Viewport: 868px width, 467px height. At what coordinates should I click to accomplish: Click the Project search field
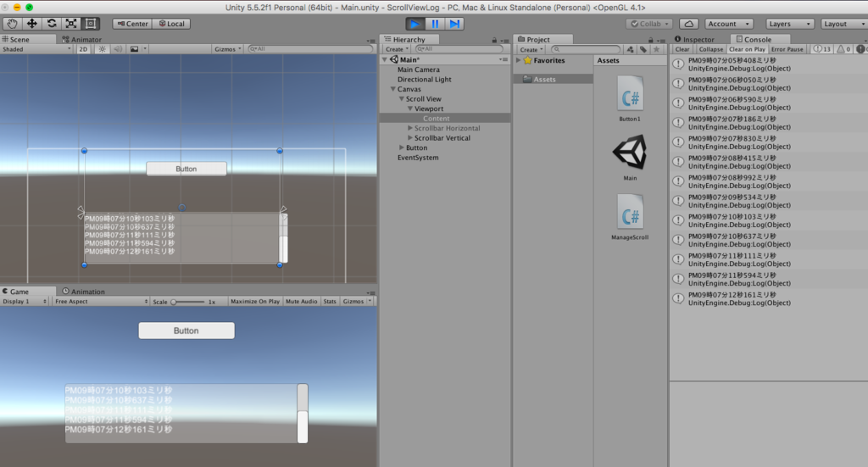pos(586,49)
